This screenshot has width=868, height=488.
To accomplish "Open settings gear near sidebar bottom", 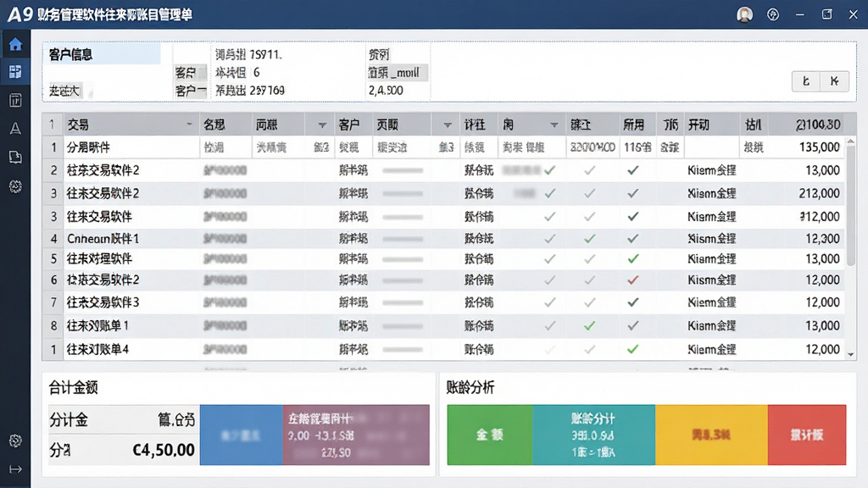I will point(15,441).
